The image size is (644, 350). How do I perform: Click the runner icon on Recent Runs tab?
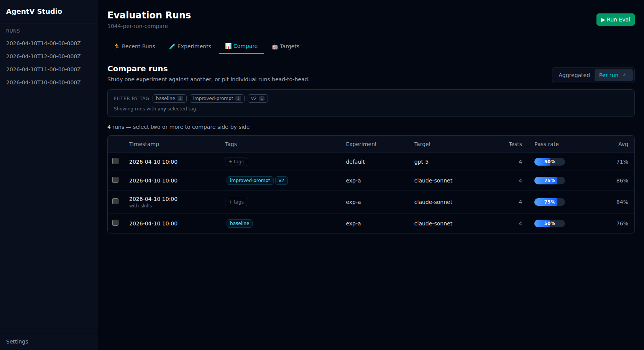(x=117, y=46)
